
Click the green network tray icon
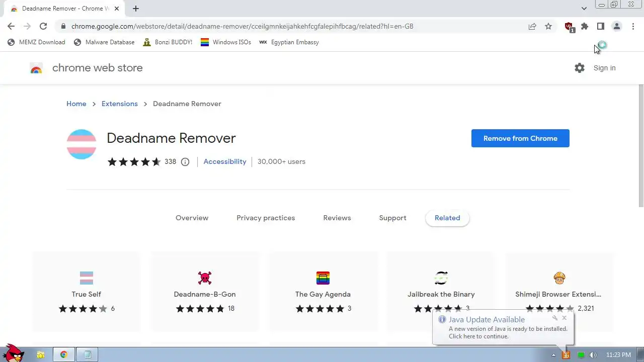coord(581,355)
